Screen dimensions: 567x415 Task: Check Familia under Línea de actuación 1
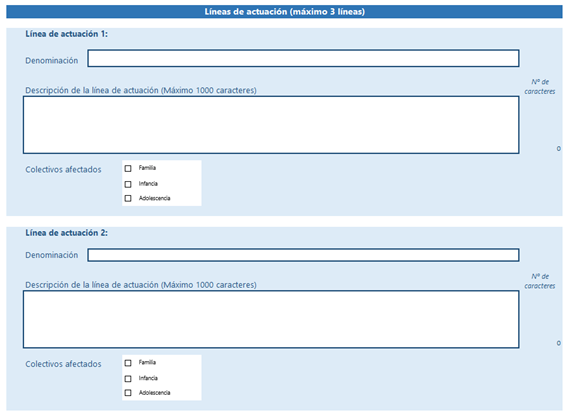[128, 168]
